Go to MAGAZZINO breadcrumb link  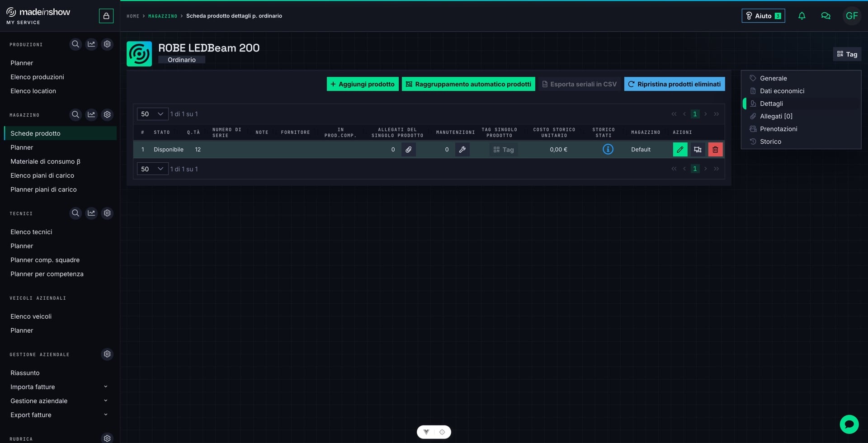163,16
